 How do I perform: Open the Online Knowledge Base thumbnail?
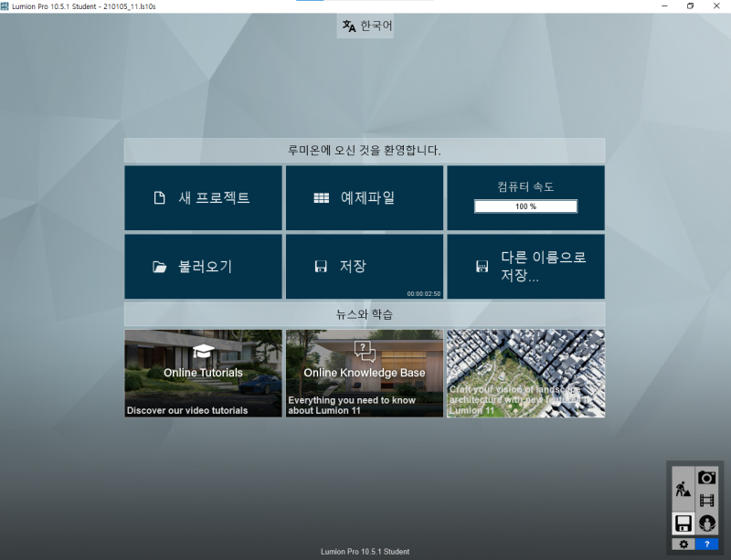[365, 374]
